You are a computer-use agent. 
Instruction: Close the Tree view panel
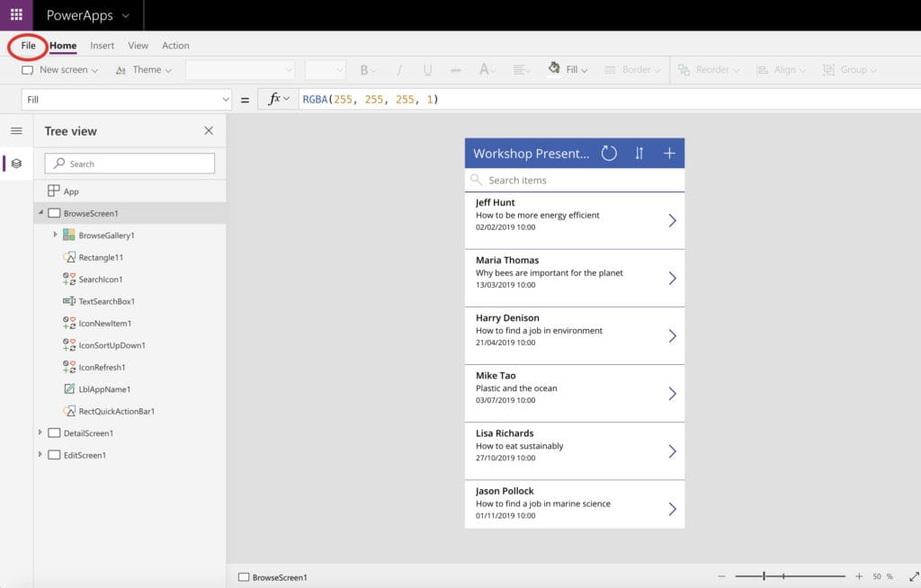[x=208, y=130]
